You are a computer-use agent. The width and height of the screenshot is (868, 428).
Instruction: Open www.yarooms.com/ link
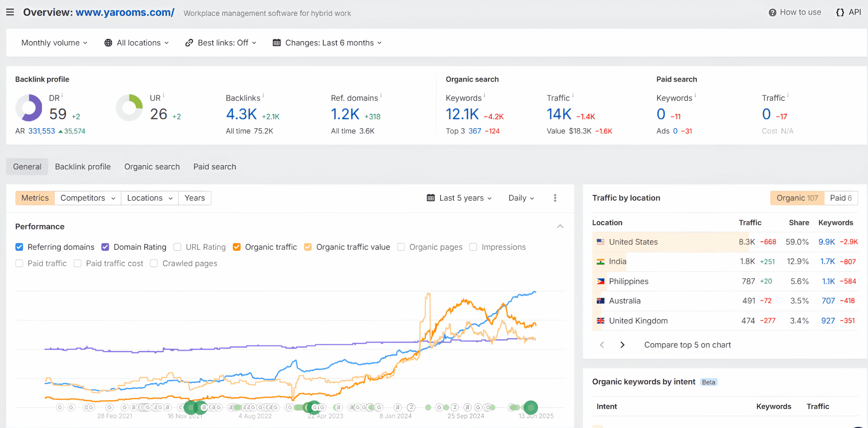tap(125, 12)
